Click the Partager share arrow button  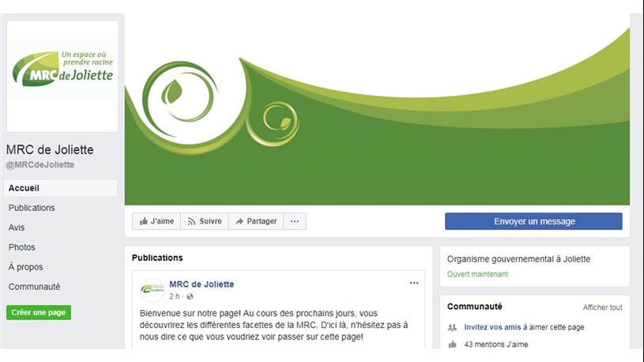coord(256,221)
